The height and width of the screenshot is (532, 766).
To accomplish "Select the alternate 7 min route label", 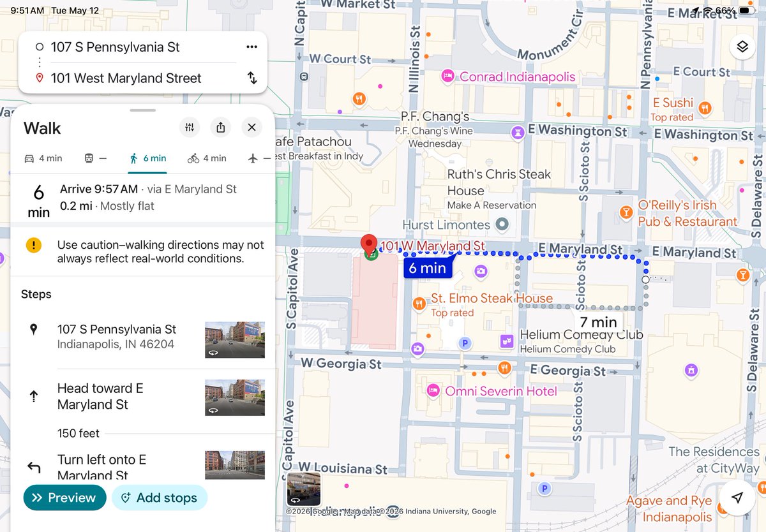I will [x=598, y=322].
